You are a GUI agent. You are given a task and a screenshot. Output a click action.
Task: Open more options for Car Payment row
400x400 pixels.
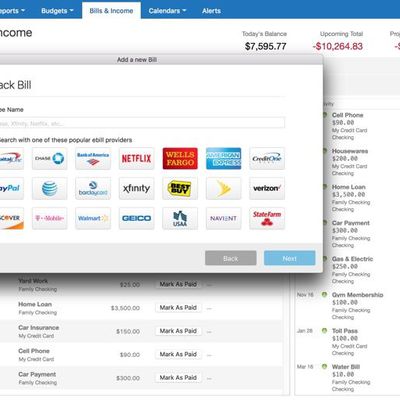209,379
